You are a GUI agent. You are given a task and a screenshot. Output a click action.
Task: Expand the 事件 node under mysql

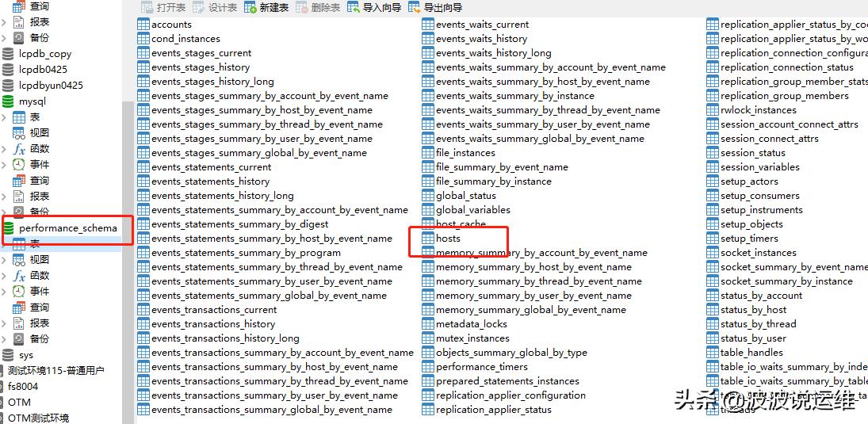click(x=4, y=164)
